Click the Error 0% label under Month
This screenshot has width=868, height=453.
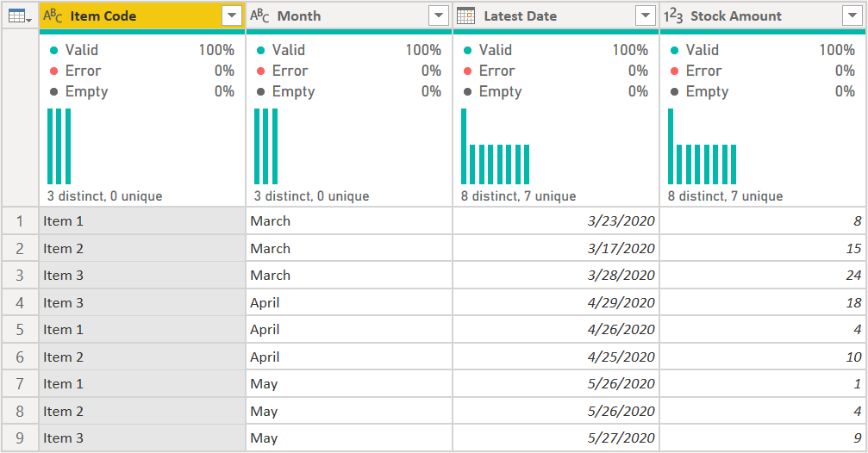pos(349,71)
